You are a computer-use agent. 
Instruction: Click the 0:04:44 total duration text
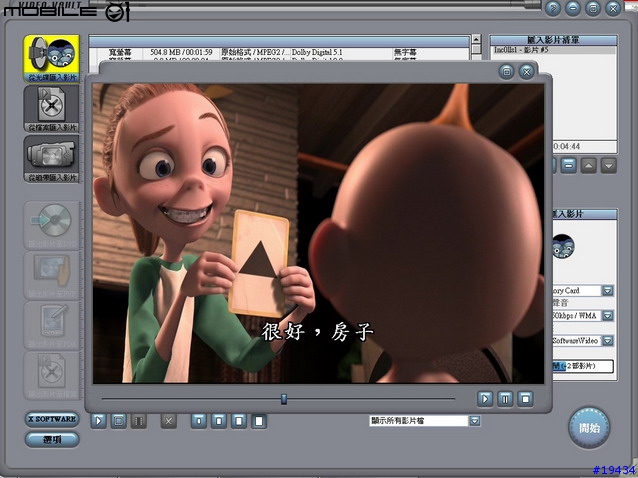tap(566, 146)
